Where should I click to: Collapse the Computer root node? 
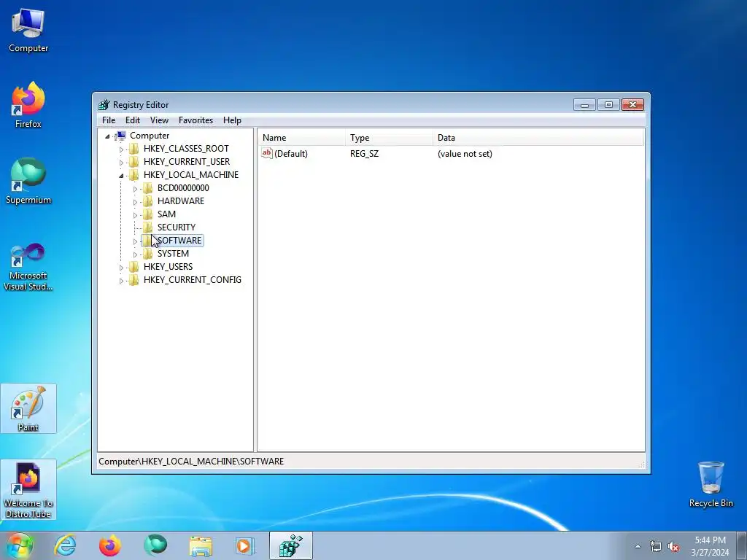108,136
